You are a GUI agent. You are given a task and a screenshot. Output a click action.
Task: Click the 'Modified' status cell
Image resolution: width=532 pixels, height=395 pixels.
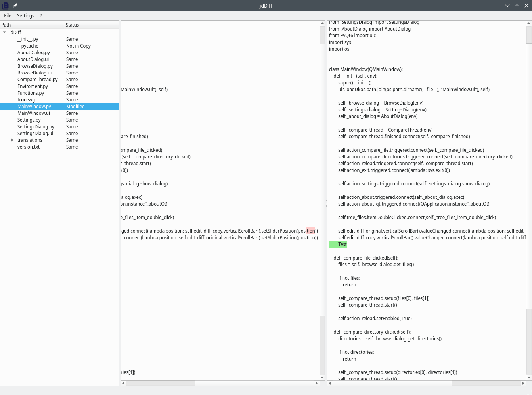(75, 107)
